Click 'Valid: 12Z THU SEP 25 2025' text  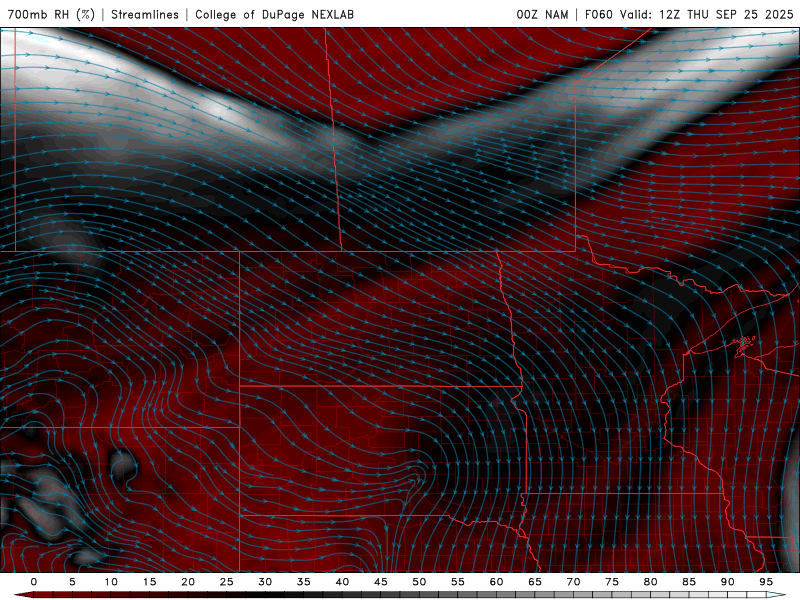click(x=707, y=14)
